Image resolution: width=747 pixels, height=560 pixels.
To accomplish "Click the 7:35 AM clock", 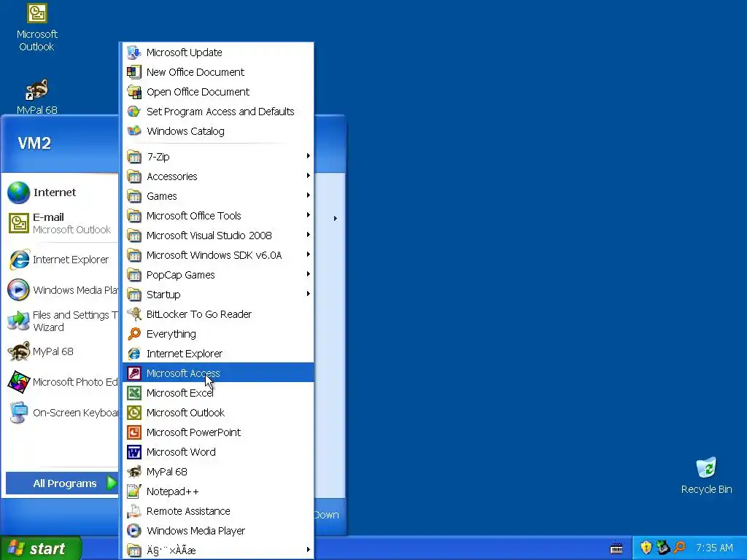I will pos(714,548).
